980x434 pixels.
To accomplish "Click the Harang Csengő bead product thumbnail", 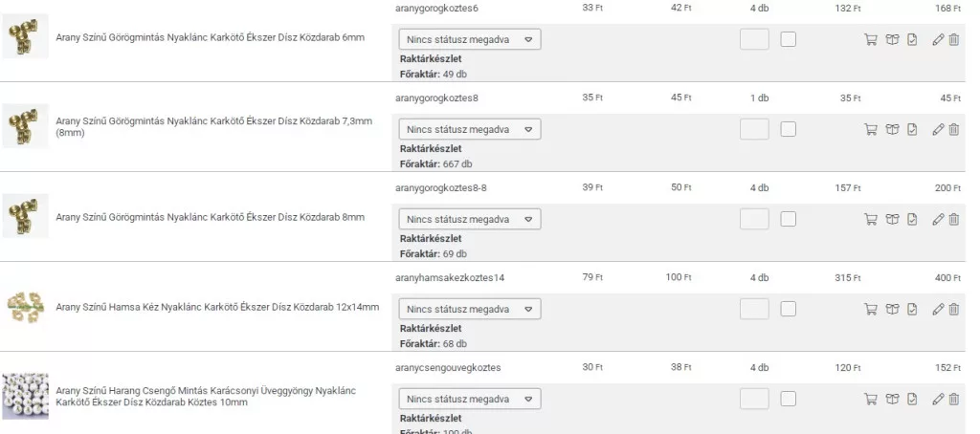I will pyautogui.click(x=25, y=396).
